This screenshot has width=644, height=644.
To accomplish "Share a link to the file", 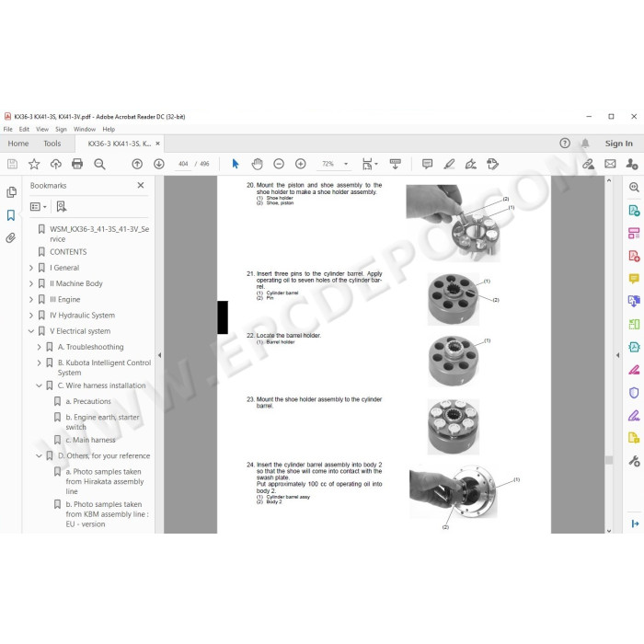I will [x=588, y=165].
